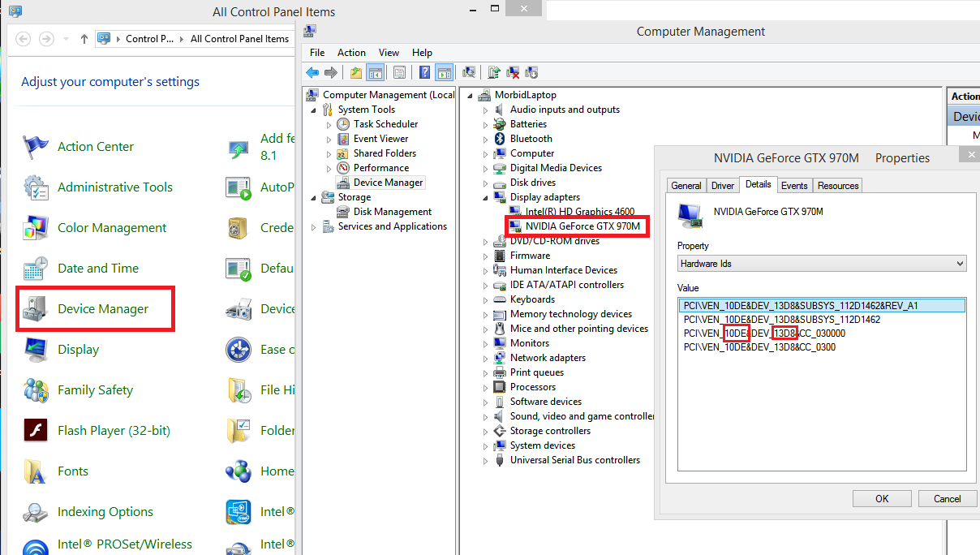Click the Fonts folder icon
The image size is (980, 555).
[36, 471]
